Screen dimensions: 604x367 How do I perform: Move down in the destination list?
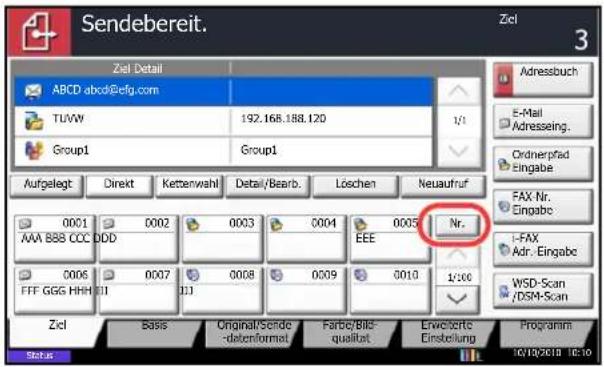pos(458,151)
